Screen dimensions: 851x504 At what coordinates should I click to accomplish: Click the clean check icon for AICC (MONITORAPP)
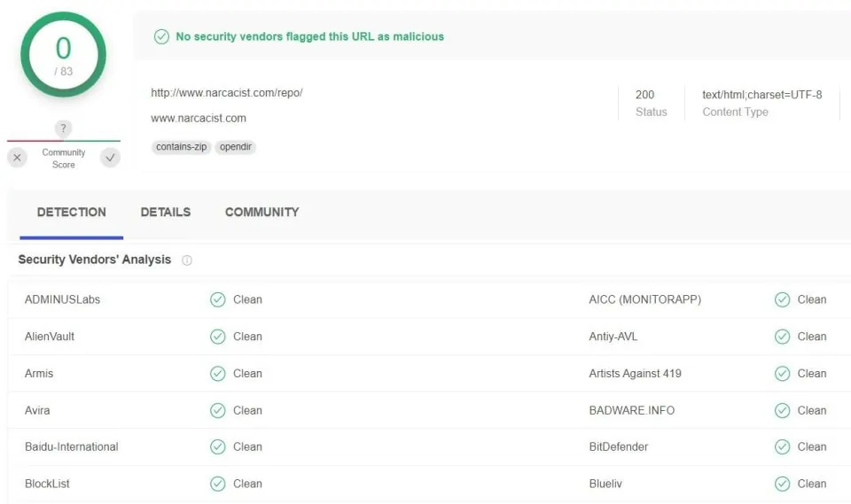pos(782,299)
